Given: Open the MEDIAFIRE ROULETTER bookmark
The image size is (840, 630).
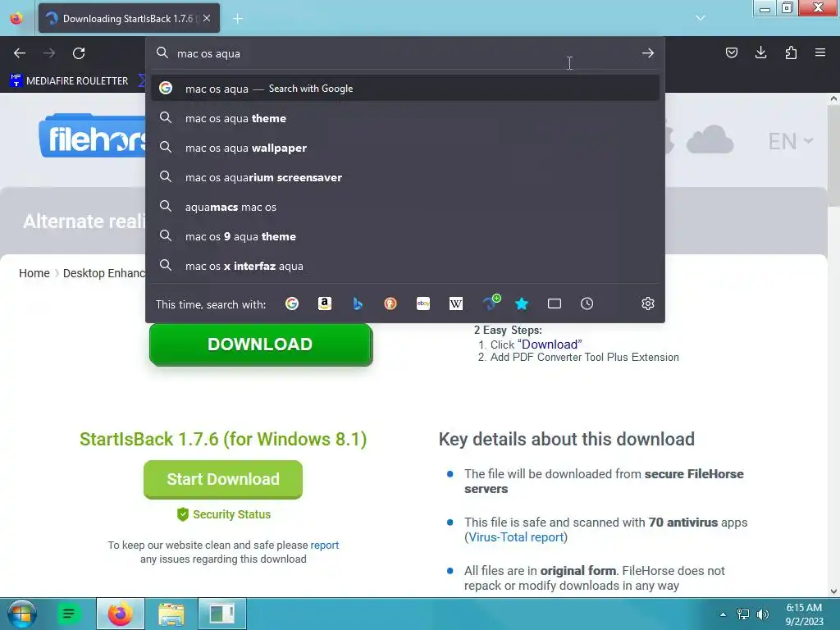Looking at the screenshot, I should [x=69, y=81].
